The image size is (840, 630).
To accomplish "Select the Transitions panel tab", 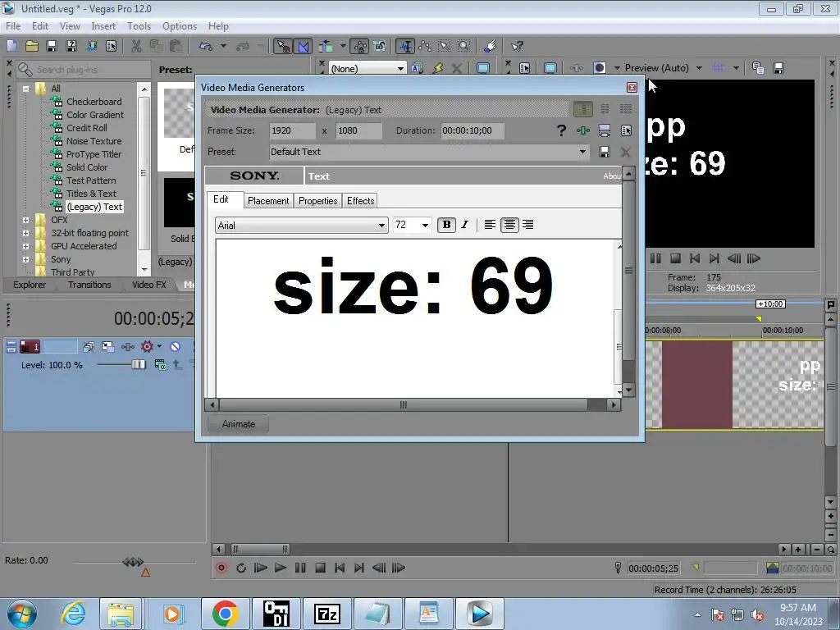I will pos(89,285).
